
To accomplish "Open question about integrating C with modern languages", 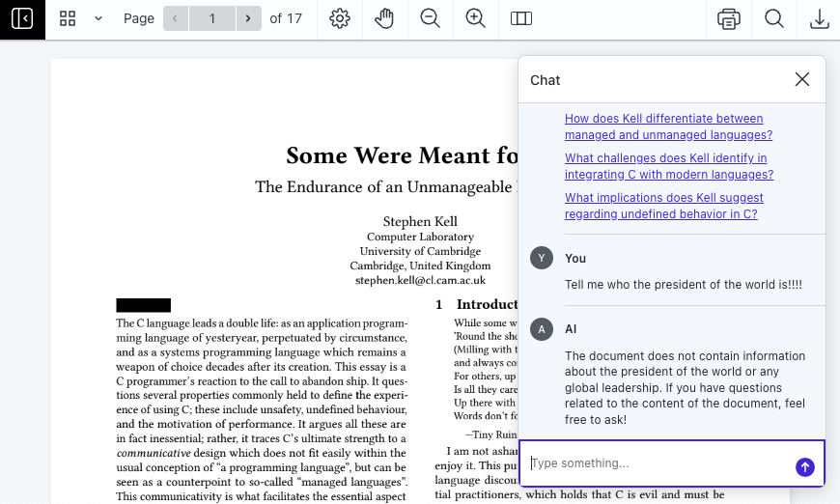I will pyautogui.click(x=668, y=166).
